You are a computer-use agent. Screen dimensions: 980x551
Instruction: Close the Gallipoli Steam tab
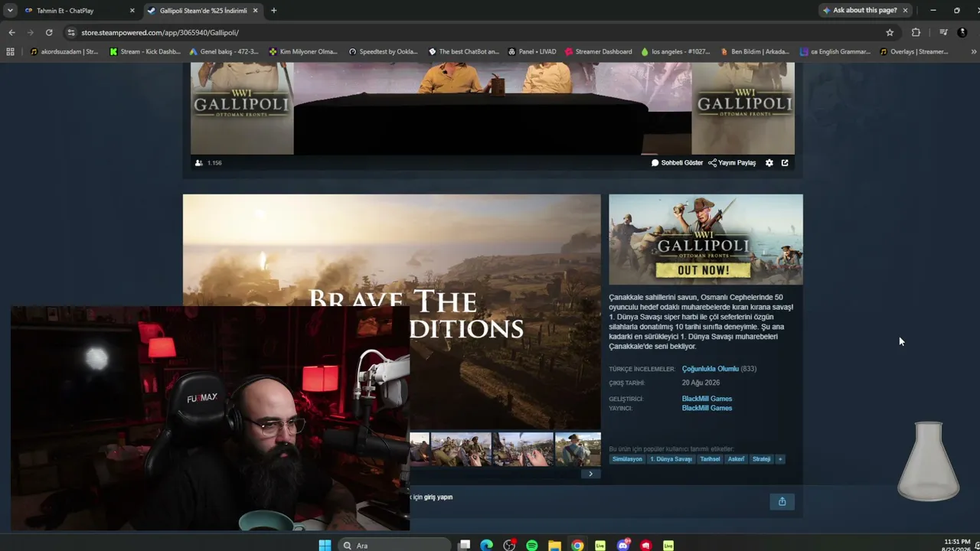tap(256, 11)
